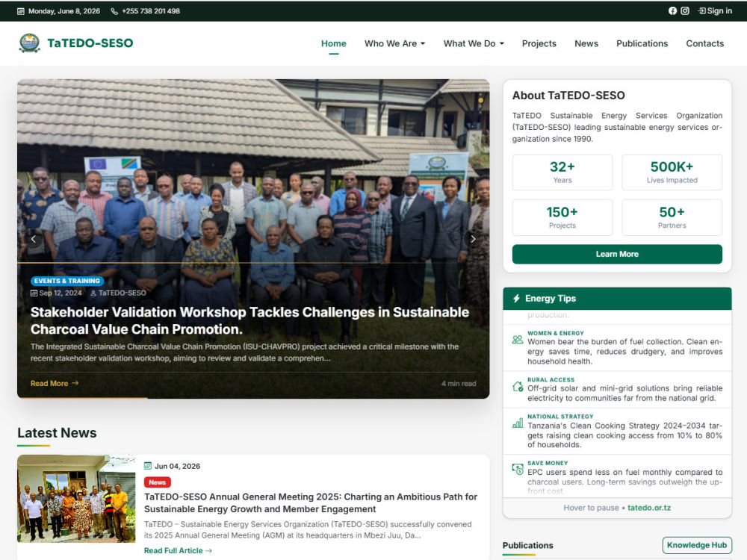The image size is (747, 560).
Task: Open the Instagram icon in top bar
Action: pyautogui.click(x=684, y=10)
